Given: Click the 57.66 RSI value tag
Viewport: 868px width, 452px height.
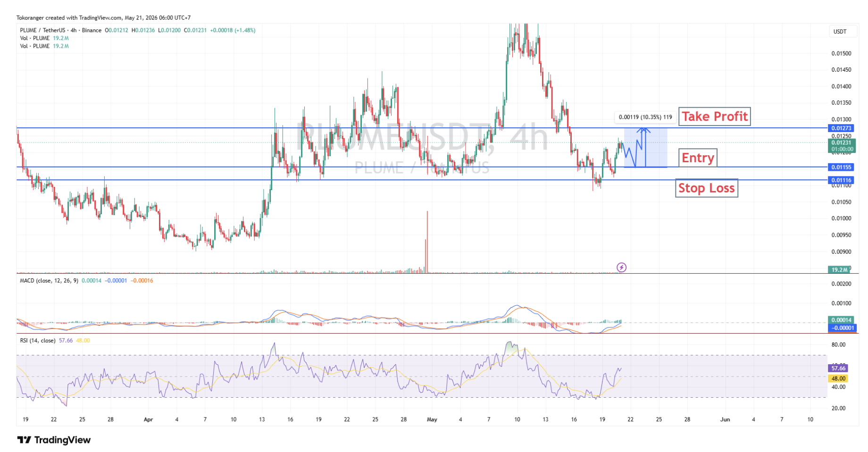Looking at the screenshot, I should 838,368.
